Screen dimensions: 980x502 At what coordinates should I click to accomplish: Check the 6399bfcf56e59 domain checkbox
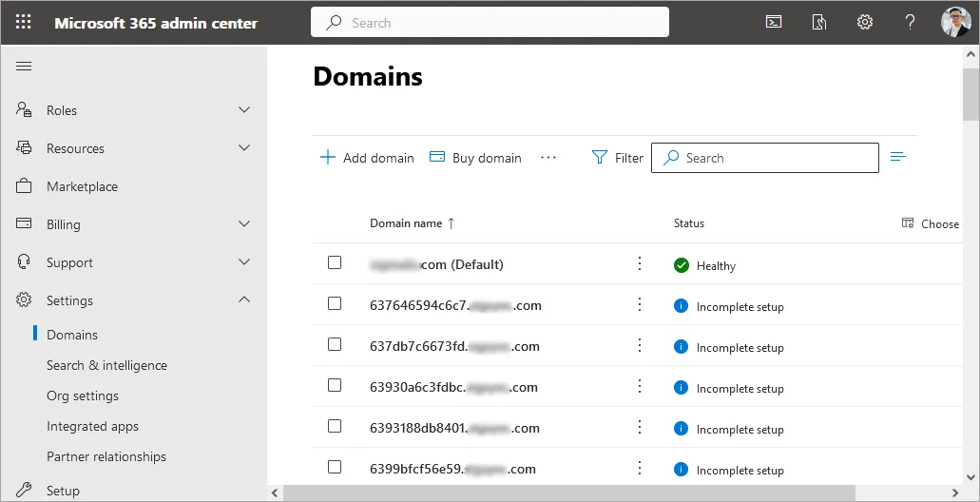tap(335, 468)
